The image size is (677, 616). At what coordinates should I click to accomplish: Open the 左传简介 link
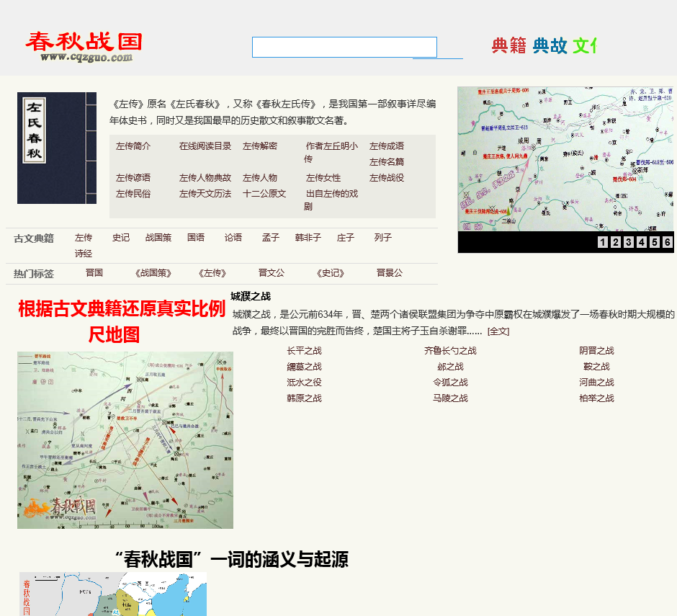(x=133, y=146)
